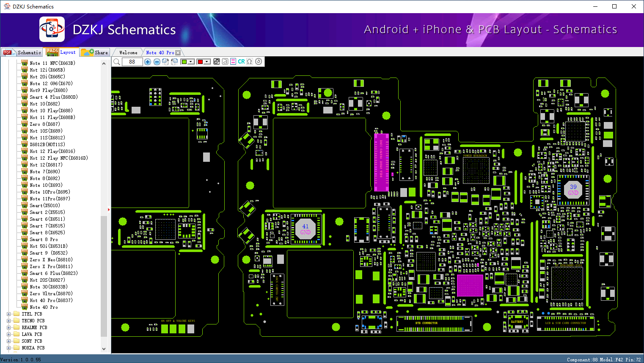
Task: Select Hot 20i(X665C) in the tree
Action: tap(47, 77)
